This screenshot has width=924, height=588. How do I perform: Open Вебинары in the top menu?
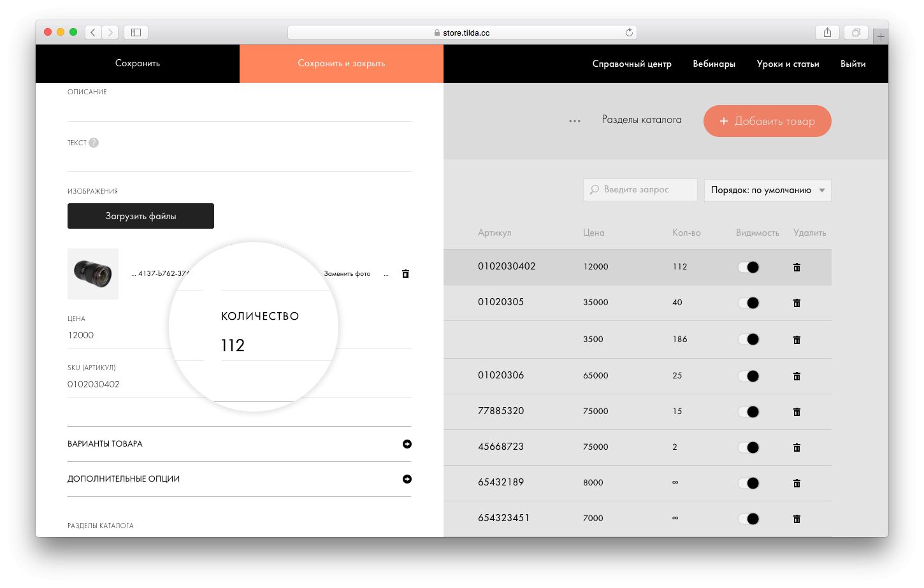(714, 64)
